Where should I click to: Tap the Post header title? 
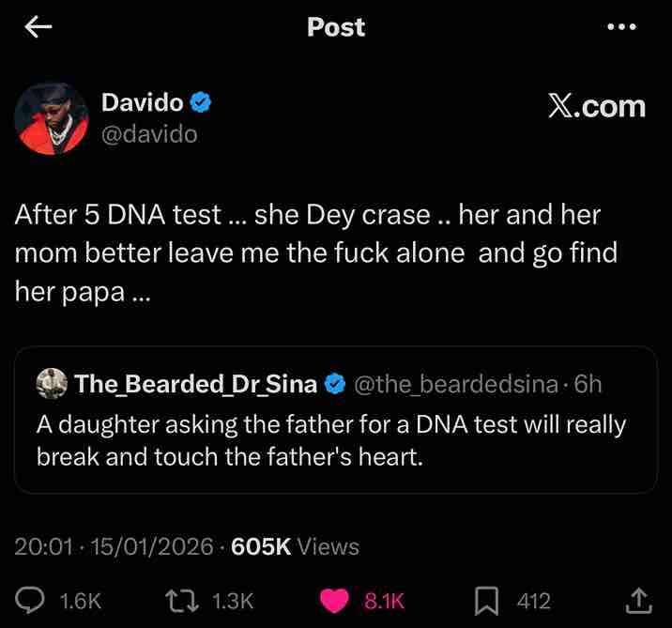[336, 27]
